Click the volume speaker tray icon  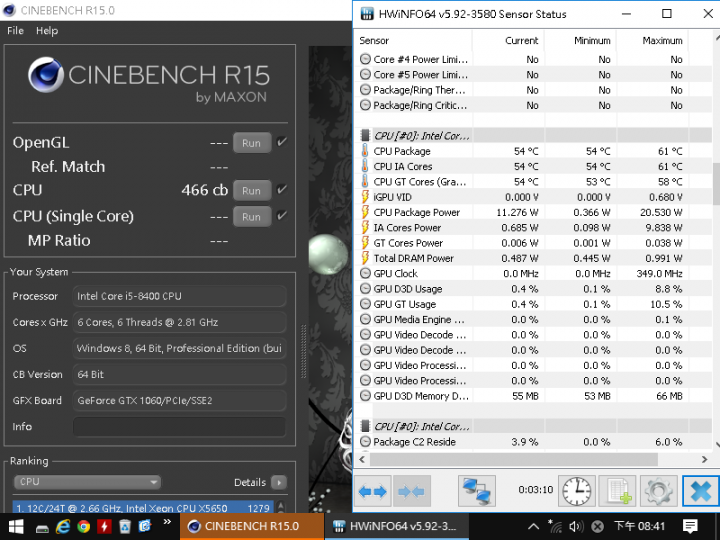576,526
